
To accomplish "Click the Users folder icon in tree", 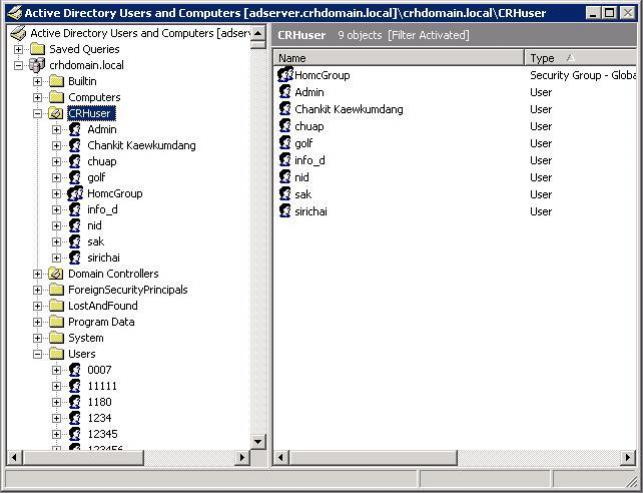I will pyautogui.click(x=56, y=354).
